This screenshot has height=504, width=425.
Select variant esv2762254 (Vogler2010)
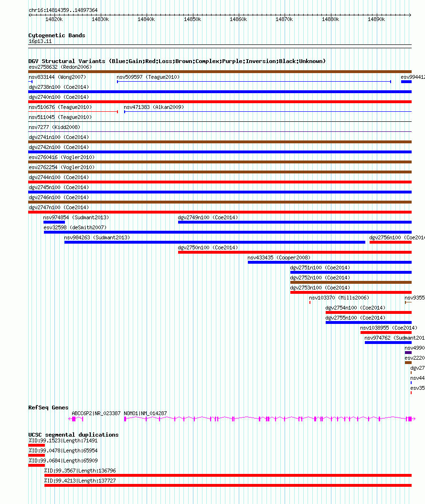[62, 168]
